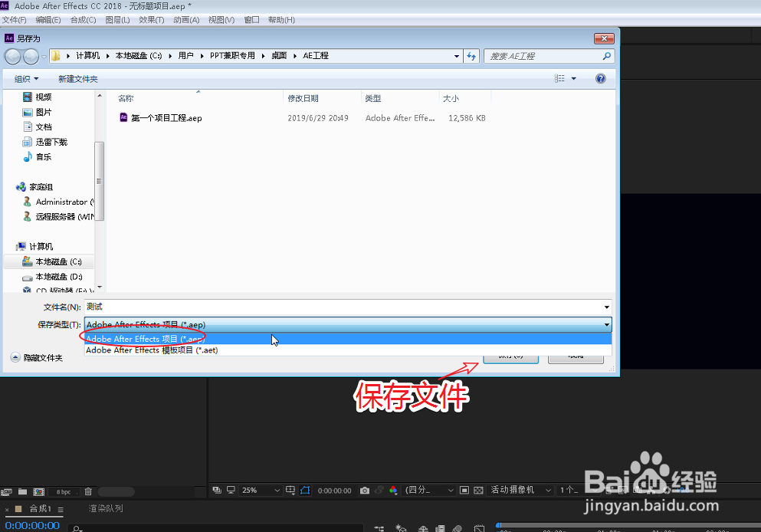Viewport: 761px width, 532px height.
Task: Open color depth setting 8 bpc
Action: tap(64, 491)
